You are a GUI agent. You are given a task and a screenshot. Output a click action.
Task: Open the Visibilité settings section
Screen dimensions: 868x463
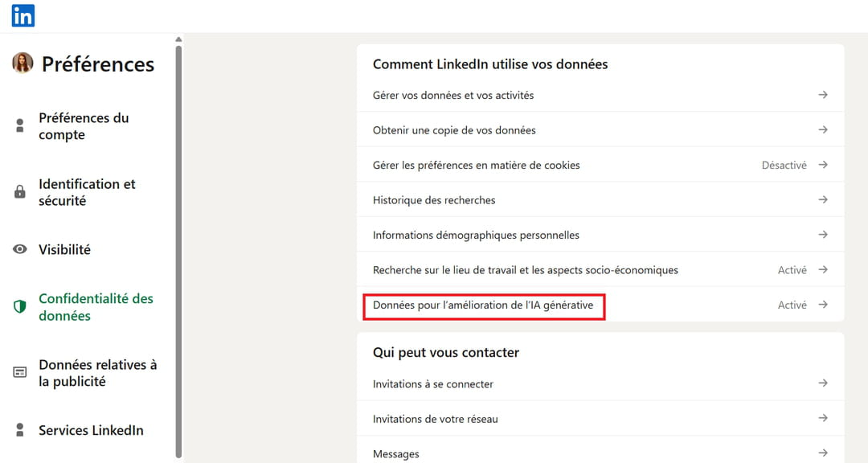click(x=64, y=249)
